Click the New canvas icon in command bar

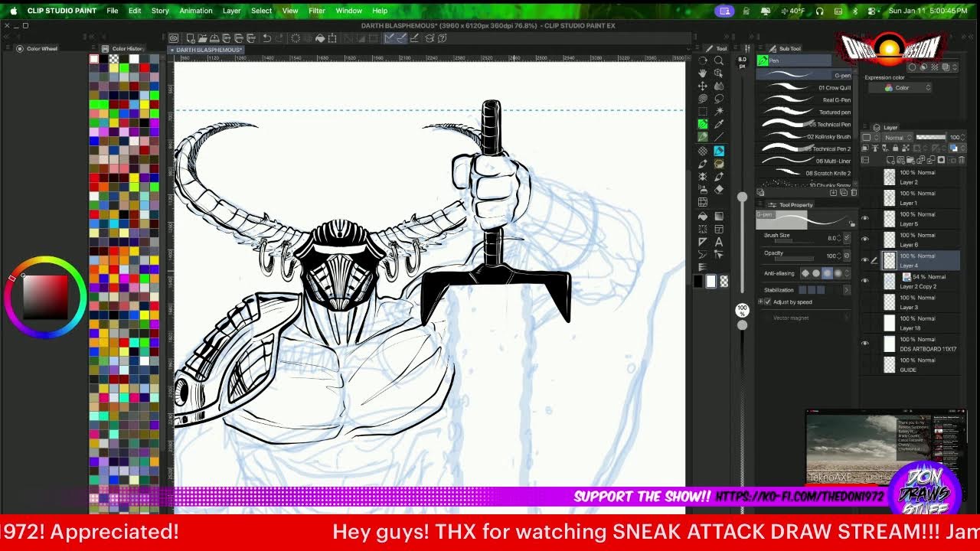coord(191,38)
